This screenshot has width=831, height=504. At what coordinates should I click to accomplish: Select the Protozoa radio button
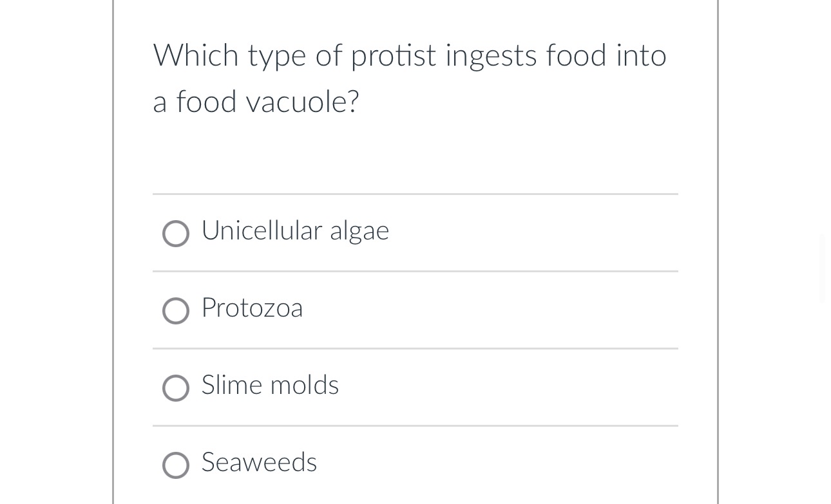point(175,310)
